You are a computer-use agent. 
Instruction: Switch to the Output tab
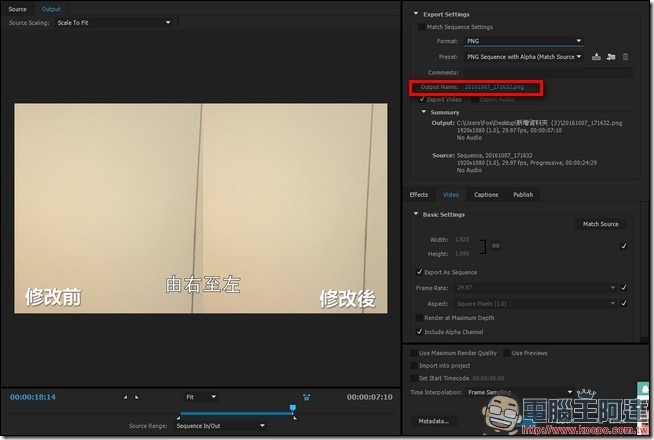(51, 9)
